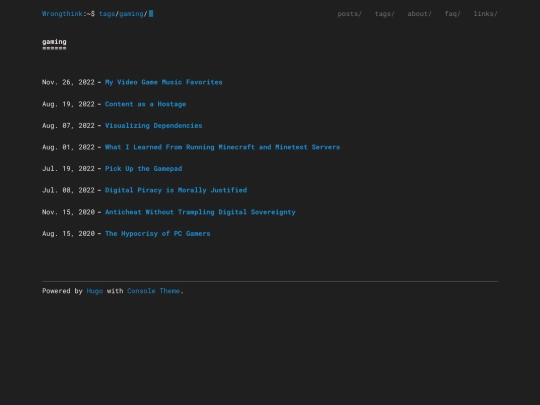540x405 pixels.
Task: Open the tags/ menu item
Action: 384,14
